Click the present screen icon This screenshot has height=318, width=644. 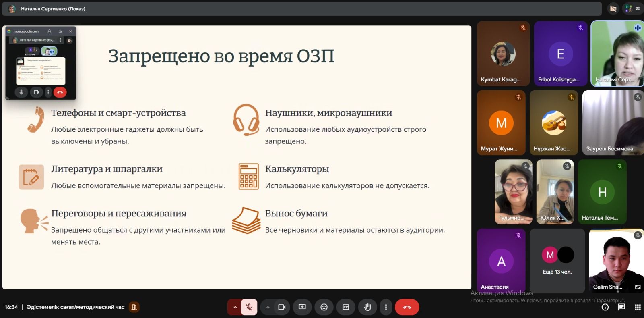point(302,307)
